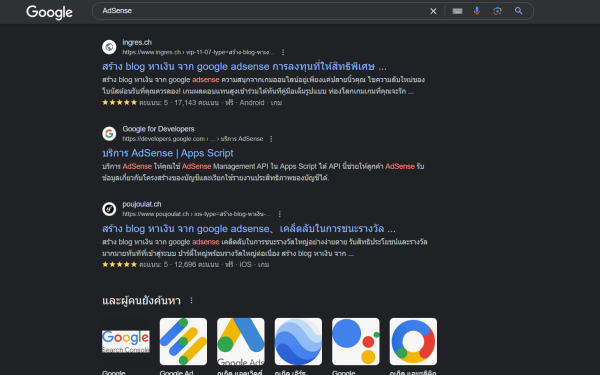Open the ingres.ch blog adsense result title
The width and height of the screenshot is (600, 375).
point(244,67)
